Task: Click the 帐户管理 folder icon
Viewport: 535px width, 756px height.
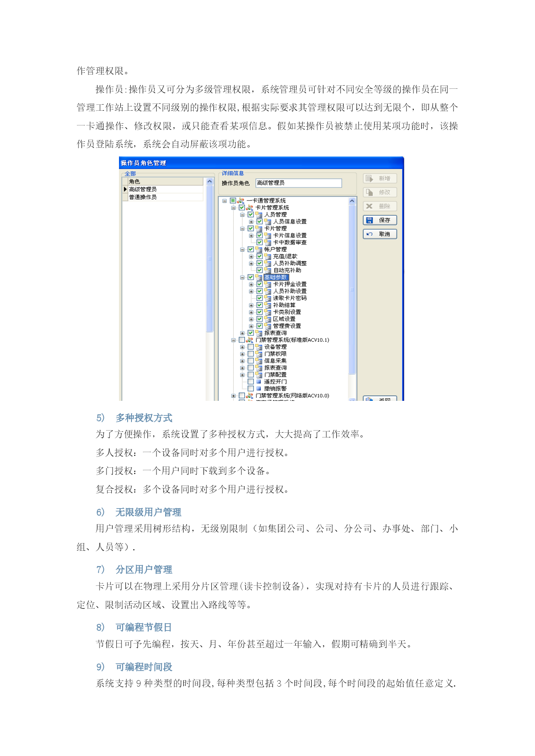Action: tap(259, 249)
